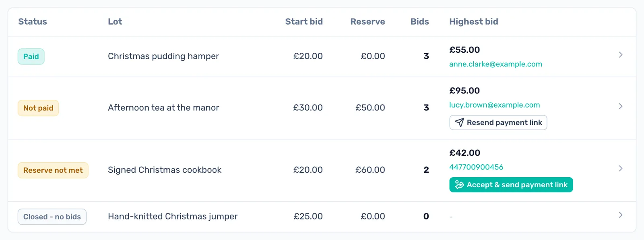
Task: Click the Not paid status badge
Action: 38,108
